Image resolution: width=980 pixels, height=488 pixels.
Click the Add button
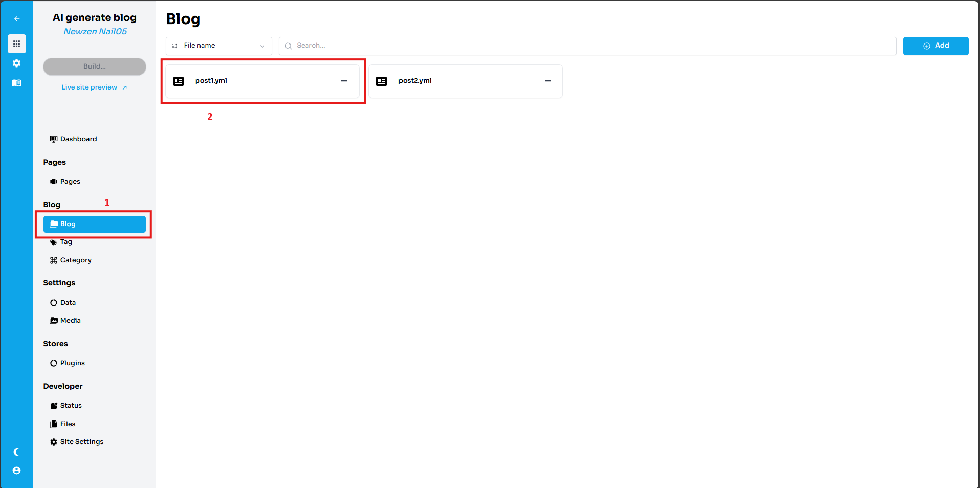click(x=936, y=46)
